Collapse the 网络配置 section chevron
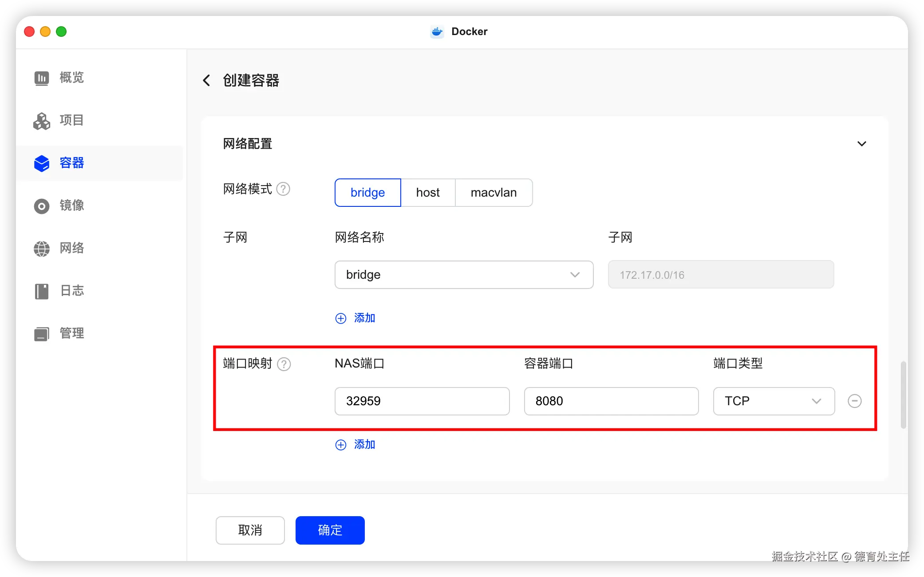Viewport: 924px width, 577px height. 861,144
